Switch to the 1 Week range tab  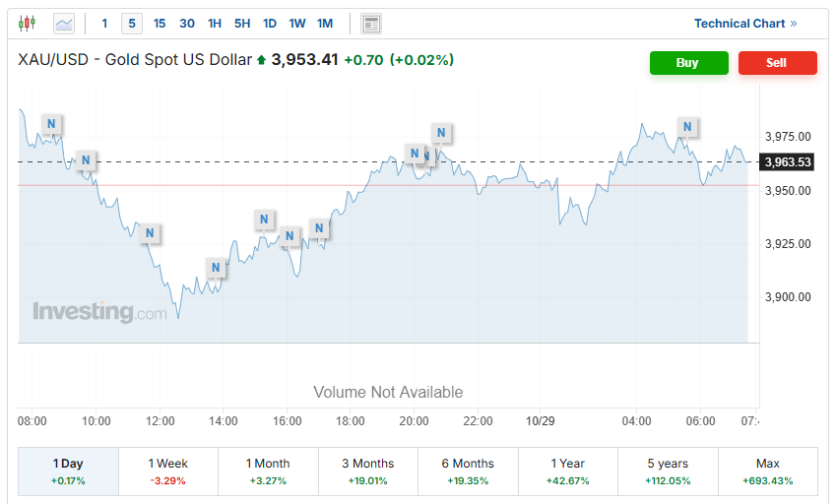tap(168, 471)
